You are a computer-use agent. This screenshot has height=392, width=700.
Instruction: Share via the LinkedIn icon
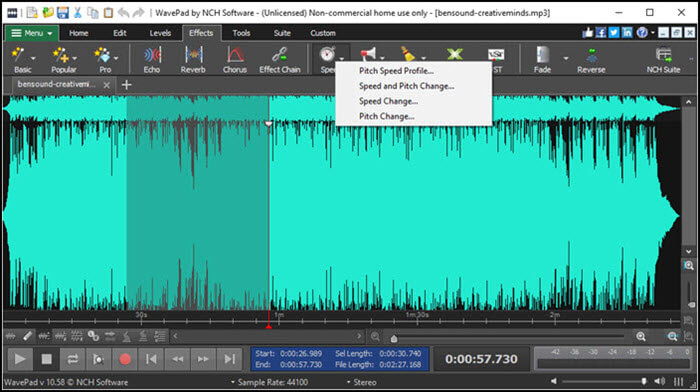pos(627,33)
